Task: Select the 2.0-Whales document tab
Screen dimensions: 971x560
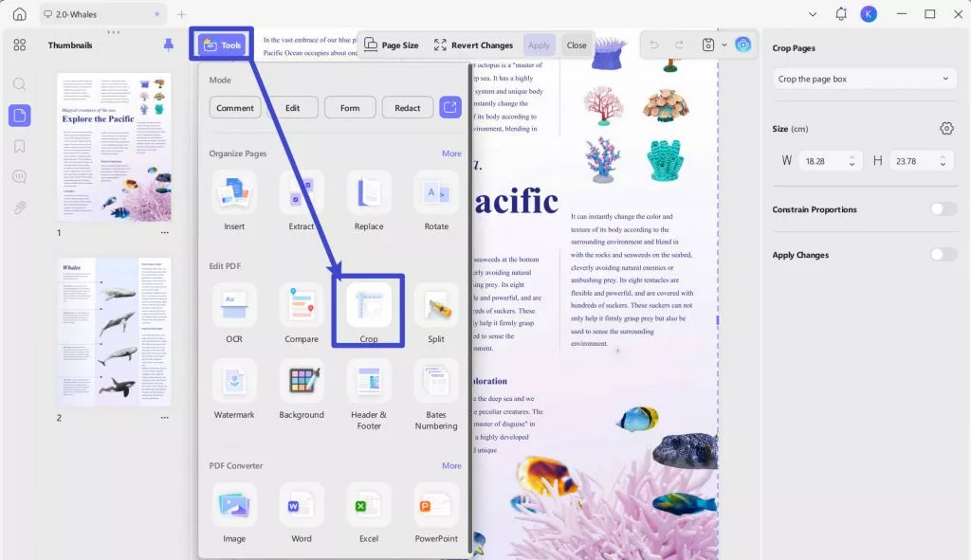Action: tap(102, 13)
